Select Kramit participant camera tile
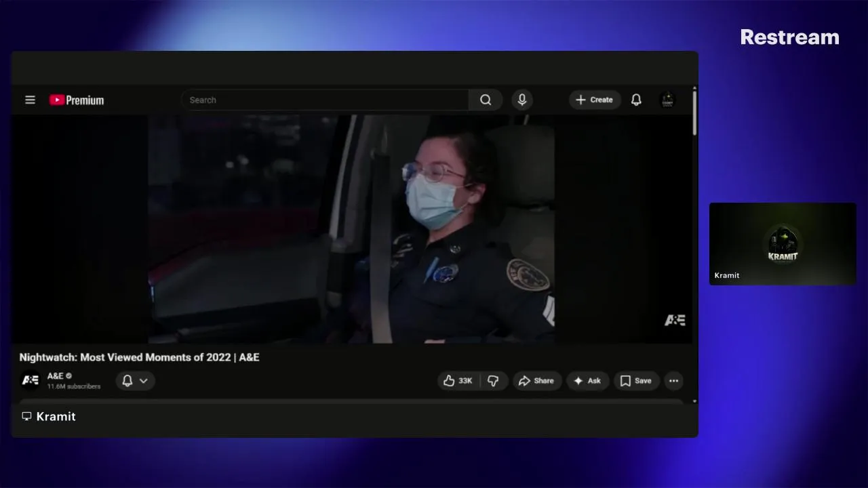This screenshot has height=488, width=868. coord(783,244)
